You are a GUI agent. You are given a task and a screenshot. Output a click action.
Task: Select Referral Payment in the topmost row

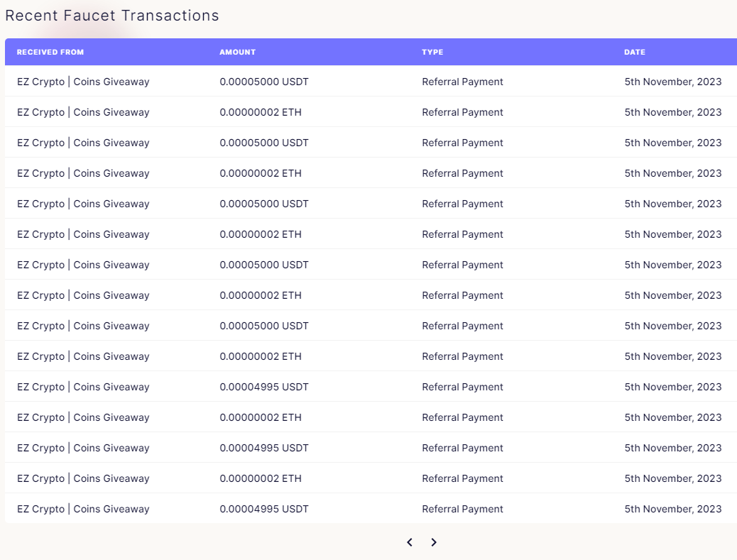(462, 82)
